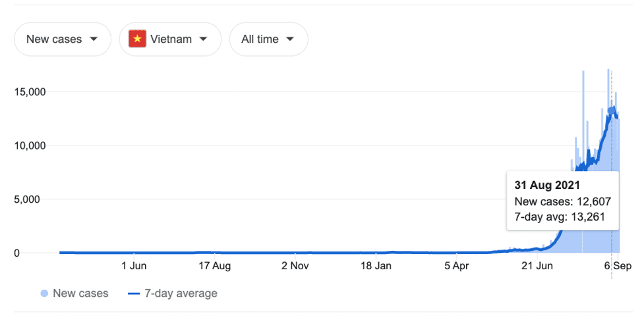
Task: Click the 7-day average legend line
Action: pos(134,294)
